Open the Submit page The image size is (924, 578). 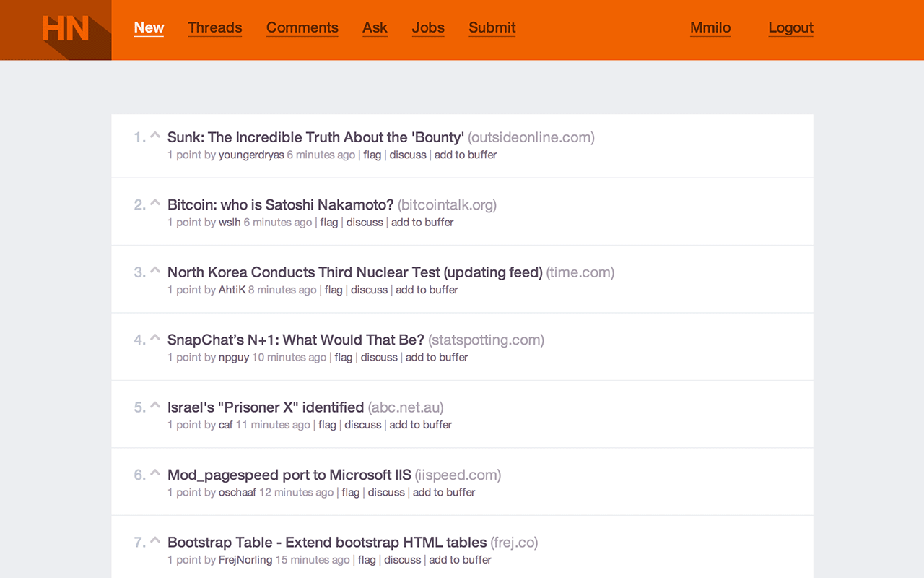492,27
